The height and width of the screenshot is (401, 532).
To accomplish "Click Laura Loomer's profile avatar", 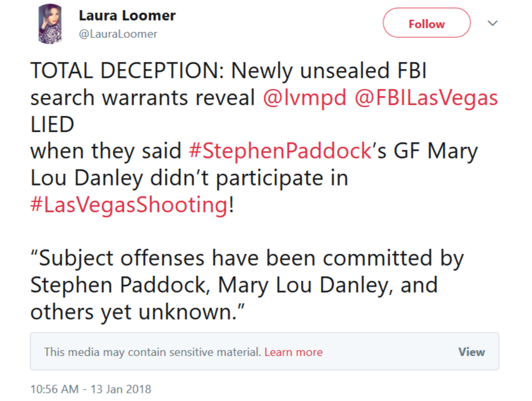I will click(x=50, y=24).
